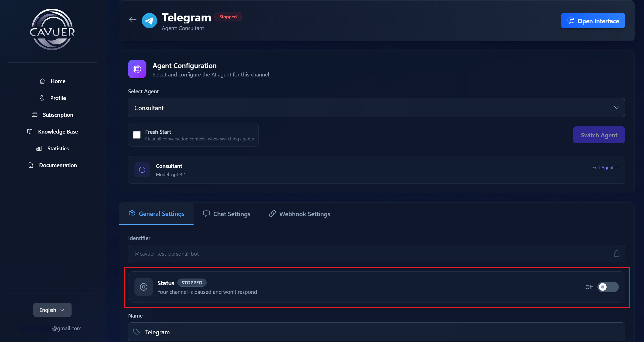Switch to the Chat Settings tab
644x342 pixels.
tap(227, 214)
